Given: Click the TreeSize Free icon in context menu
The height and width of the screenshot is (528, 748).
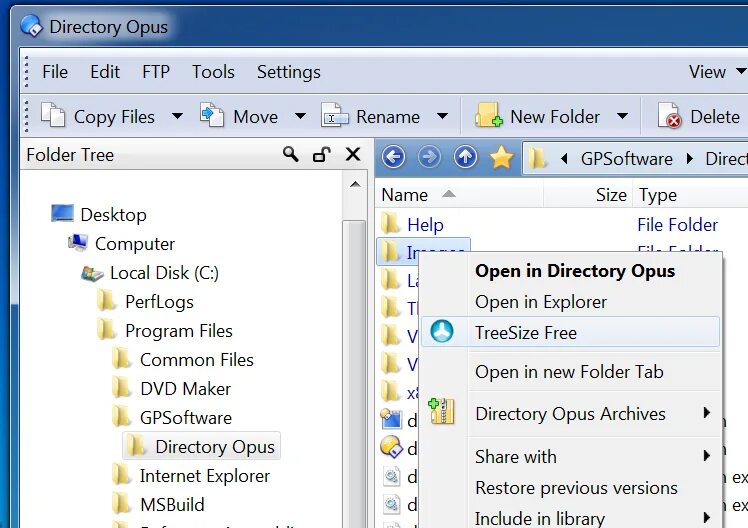Looking at the screenshot, I should 442,331.
